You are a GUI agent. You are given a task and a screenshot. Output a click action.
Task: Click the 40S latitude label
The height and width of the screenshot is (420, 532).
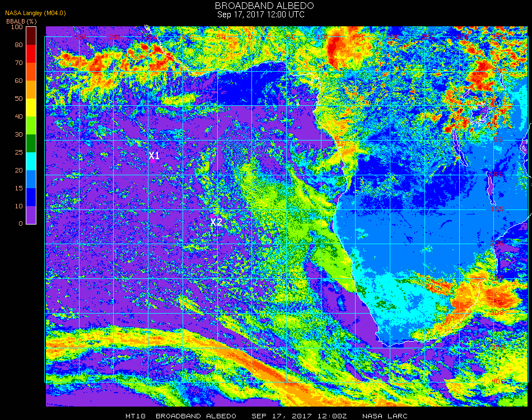pyautogui.click(x=498, y=381)
